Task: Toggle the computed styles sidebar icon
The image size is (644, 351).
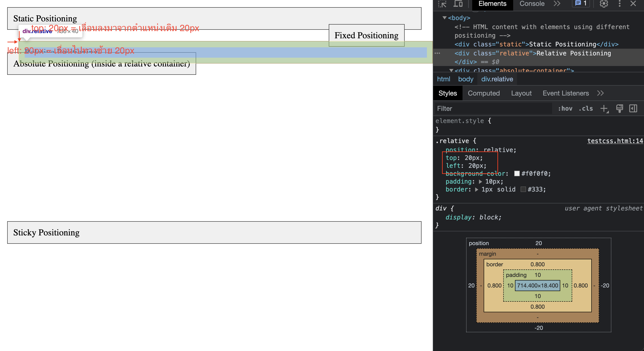Action: coord(633,109)
